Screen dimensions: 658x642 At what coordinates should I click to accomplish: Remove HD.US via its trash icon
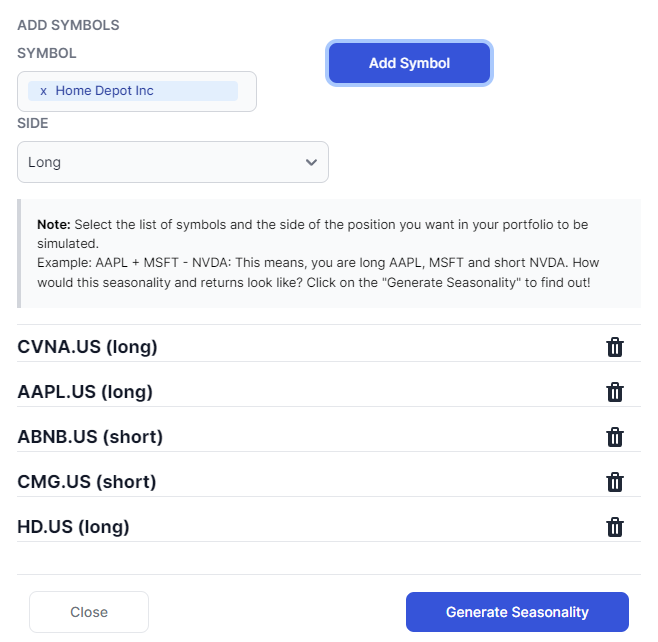pyautogui.click(x=615, y=527)
